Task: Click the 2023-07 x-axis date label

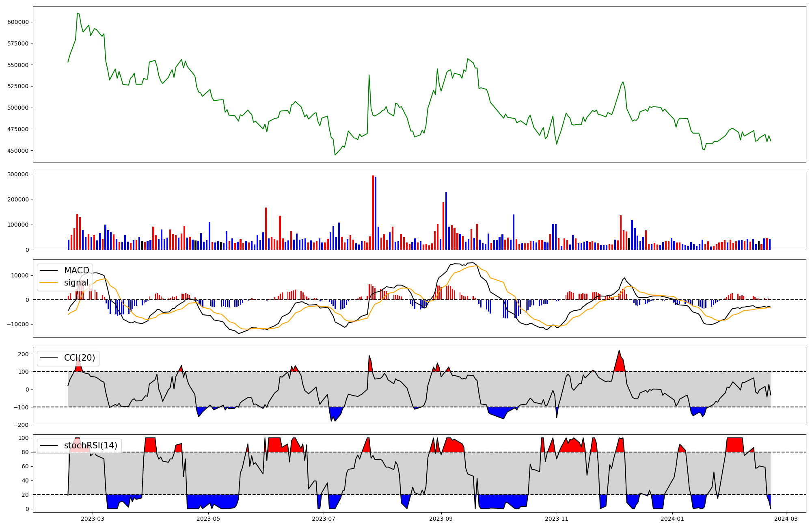Action: (x=324, y=519)
